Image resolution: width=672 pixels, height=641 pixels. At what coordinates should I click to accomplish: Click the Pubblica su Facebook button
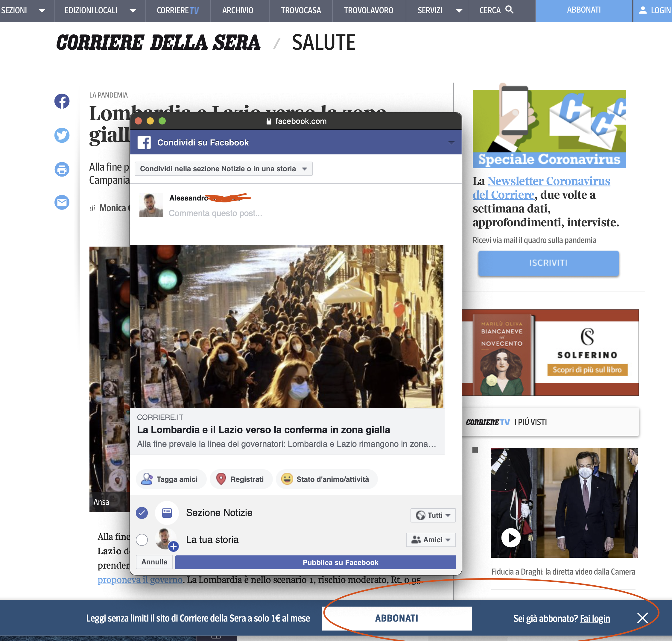[315, 562]
